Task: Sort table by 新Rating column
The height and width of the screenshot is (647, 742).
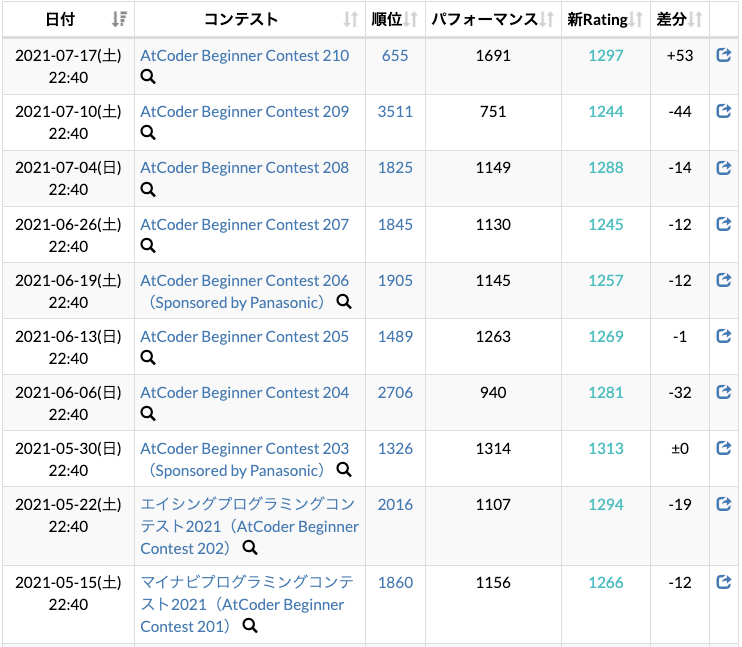Action: [606, 19]
